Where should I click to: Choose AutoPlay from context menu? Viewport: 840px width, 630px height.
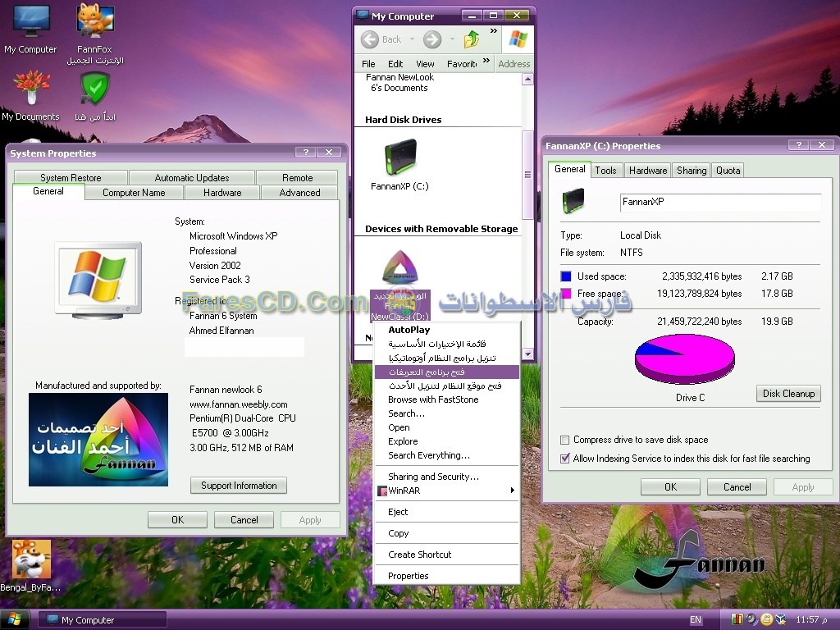pyautogui.click(x=447, y=330)
